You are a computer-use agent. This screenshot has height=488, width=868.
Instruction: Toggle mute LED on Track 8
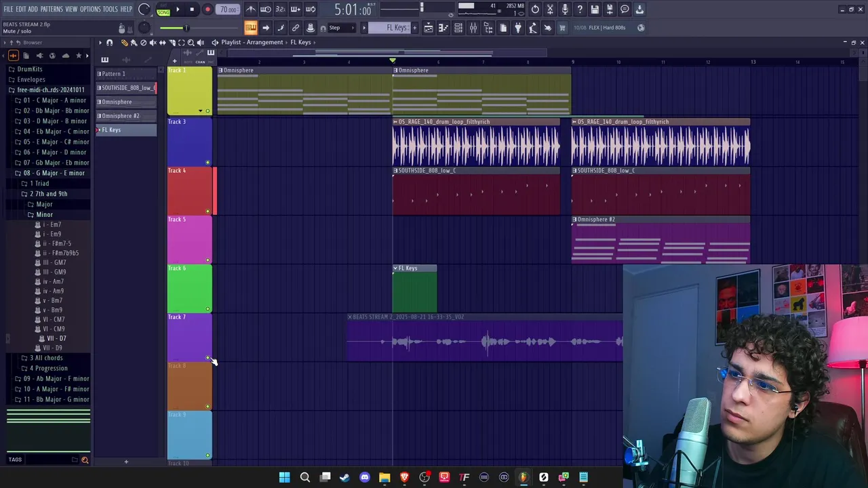click(208, 407)
